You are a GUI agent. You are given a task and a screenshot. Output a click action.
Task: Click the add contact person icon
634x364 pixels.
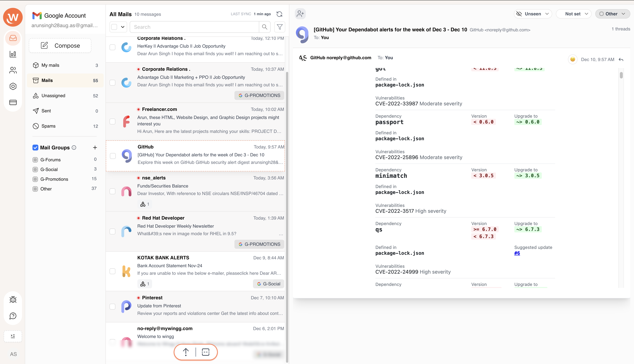coord(300,14)
